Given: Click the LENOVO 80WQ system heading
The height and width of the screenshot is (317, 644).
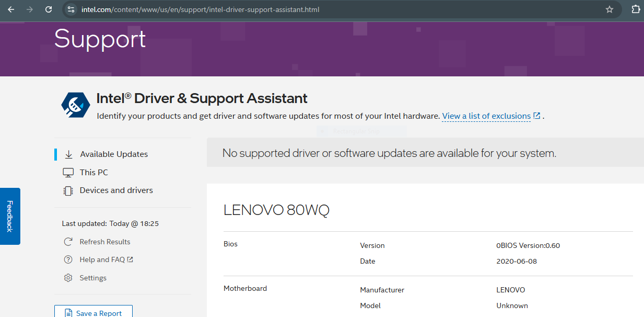Looking at the screenshot, I should [276, 210].
